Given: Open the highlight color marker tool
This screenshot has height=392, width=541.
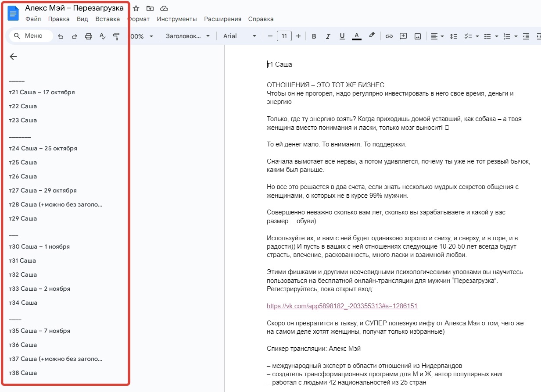Looking at the screenshot, I should pyautogui.click(x=371, y=36).
